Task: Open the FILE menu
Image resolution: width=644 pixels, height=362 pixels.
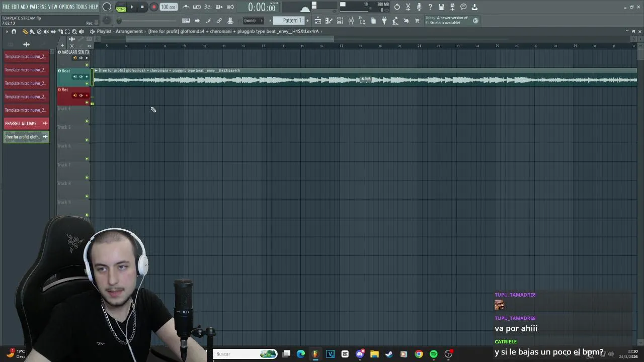Action: coord(6,7)
